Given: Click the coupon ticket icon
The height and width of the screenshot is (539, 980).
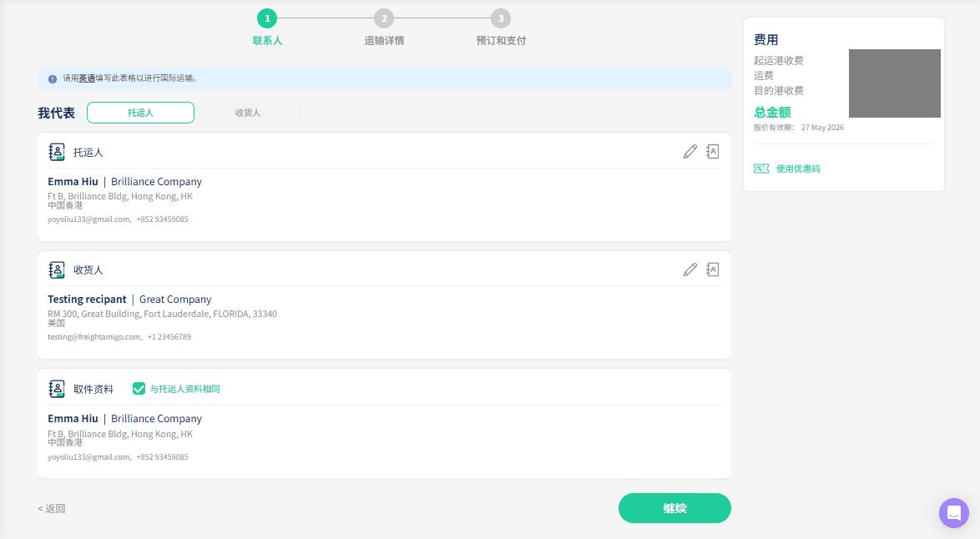Looking at the screenshot, I should coord(761,169).
